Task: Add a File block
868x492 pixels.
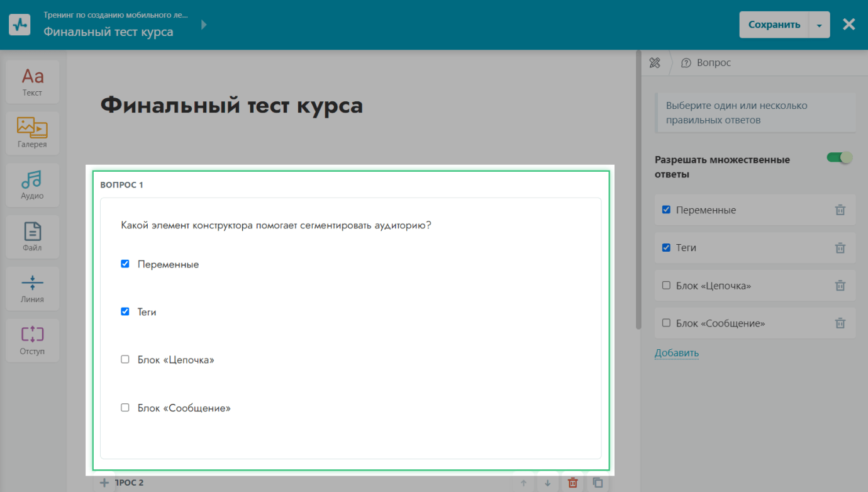Action: click(x=32, y=237)
